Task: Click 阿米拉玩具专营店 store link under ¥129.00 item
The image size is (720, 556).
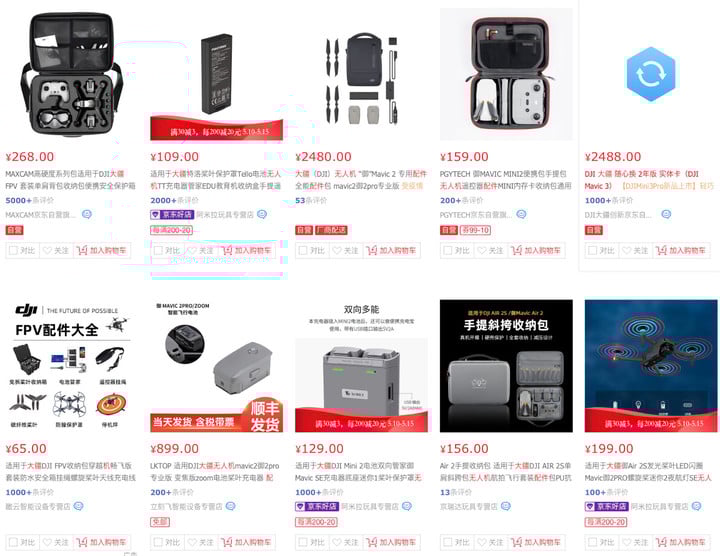Action: (x=370, y=506)
